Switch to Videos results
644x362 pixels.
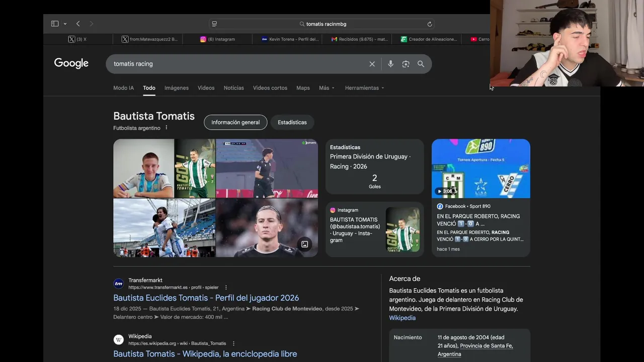click(206, 88)
